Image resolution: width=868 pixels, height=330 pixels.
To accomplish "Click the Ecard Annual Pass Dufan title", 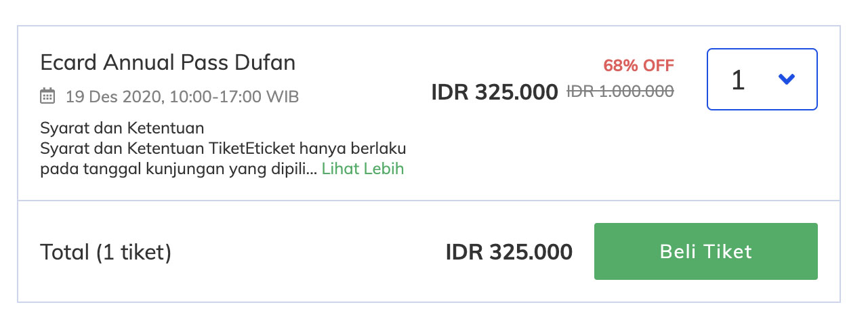I will coord(168,62).
